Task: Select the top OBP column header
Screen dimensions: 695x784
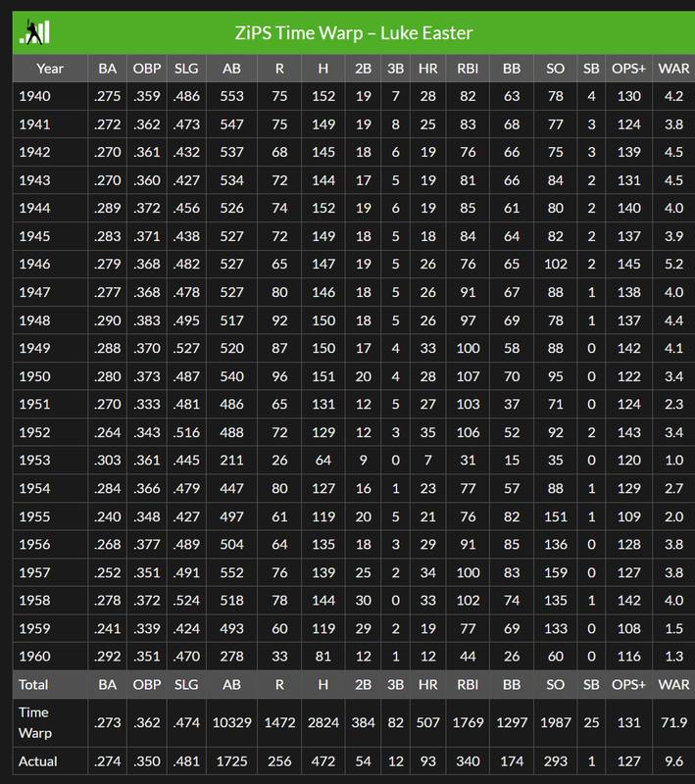Action: tap(147, 69)
